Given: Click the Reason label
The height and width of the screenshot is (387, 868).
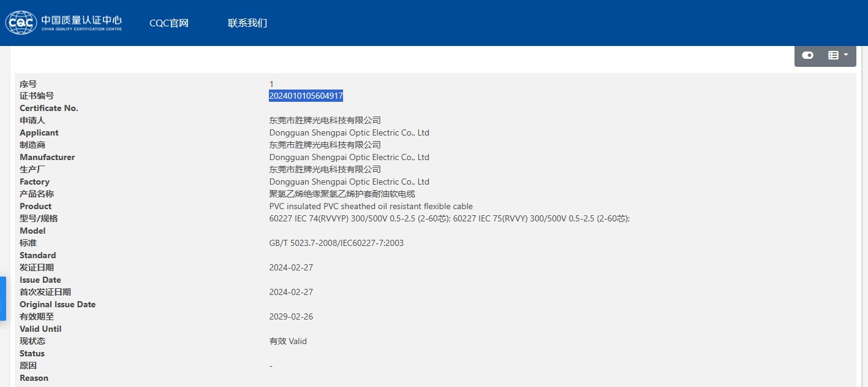Looking at the screenshot, I should tap(34, 378).
